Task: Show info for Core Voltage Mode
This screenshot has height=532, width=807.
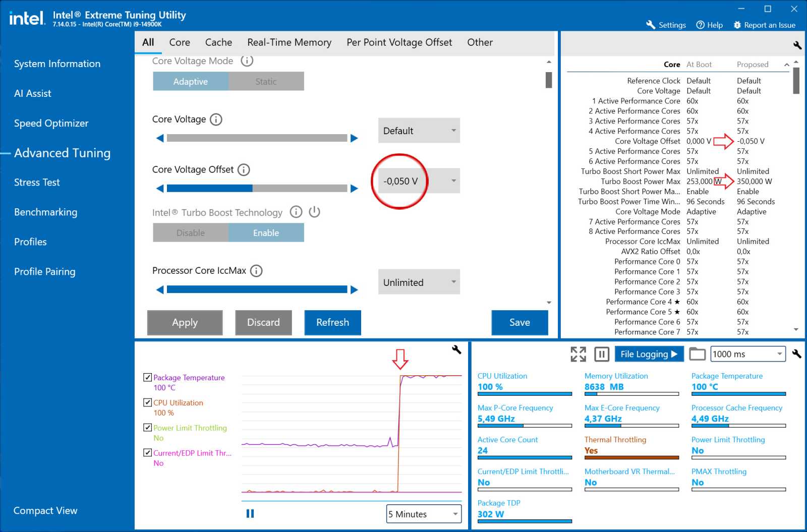Action: pyautogui.click(x=247, y=61)
